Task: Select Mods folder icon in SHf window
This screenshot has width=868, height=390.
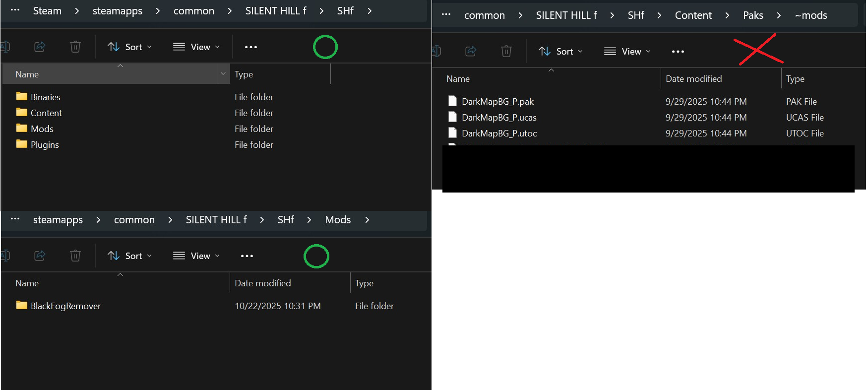Action: pos(22,128)
